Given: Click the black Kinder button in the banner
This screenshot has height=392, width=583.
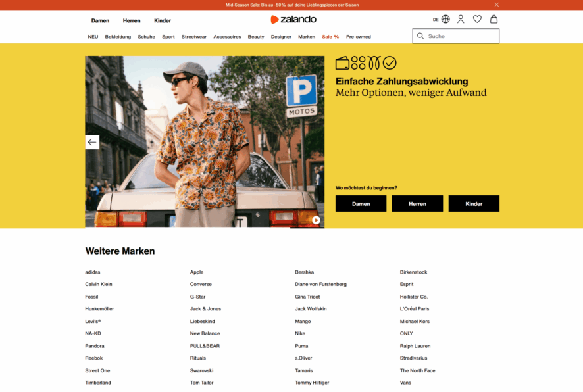Looking at the screenshot, I should click(x=474, y=204).
